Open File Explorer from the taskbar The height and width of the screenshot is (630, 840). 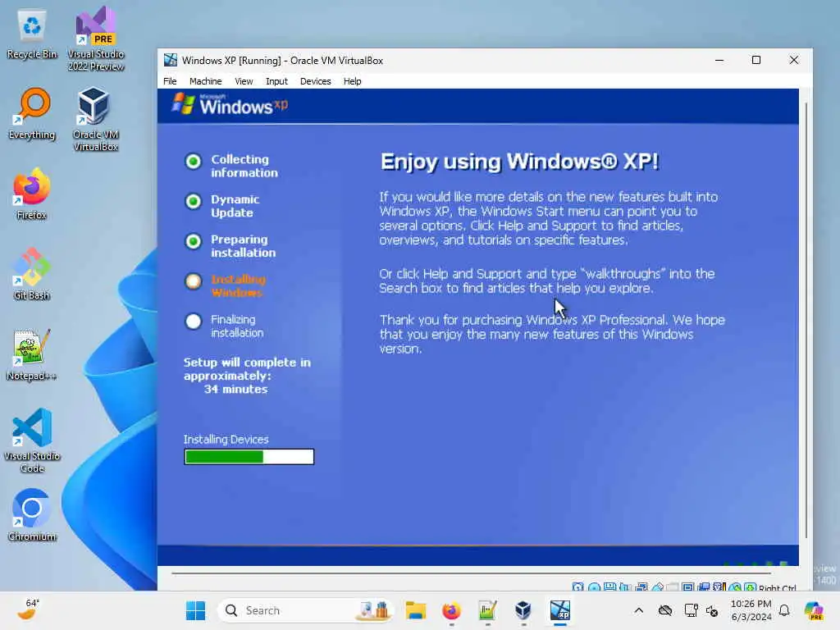(416, 610)
